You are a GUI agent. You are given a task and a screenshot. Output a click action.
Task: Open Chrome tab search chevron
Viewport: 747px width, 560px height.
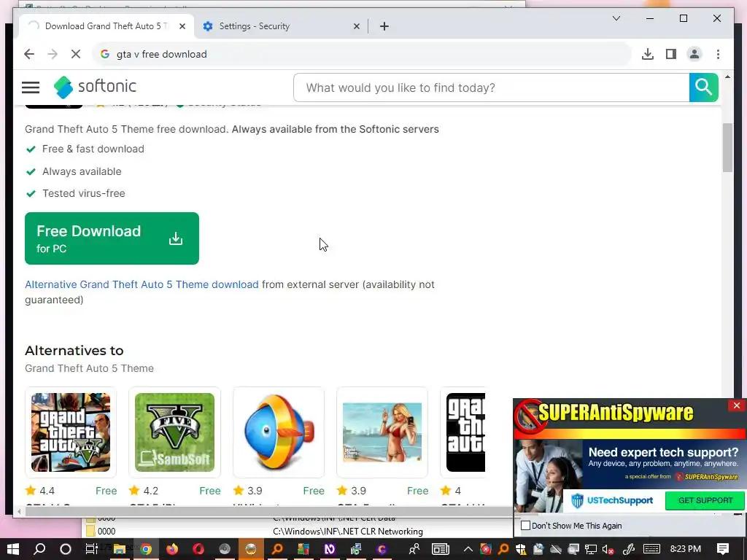tap(616, 18)
